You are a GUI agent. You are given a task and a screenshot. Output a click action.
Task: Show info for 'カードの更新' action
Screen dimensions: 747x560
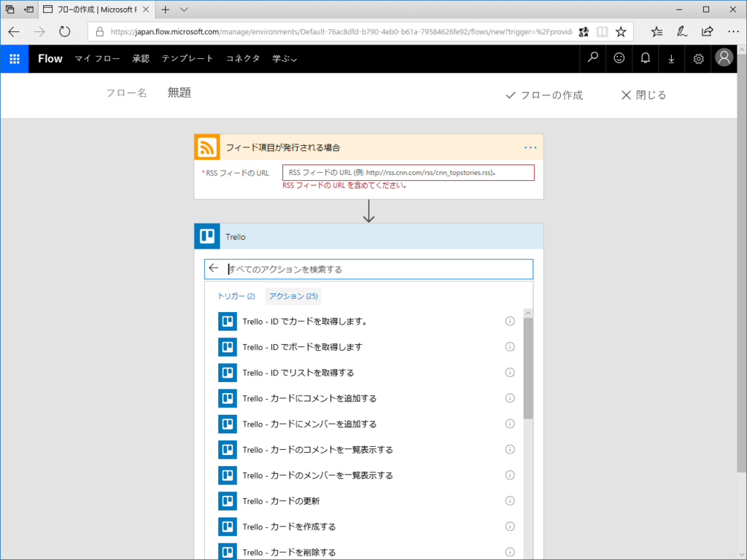(x=510, y=501)
